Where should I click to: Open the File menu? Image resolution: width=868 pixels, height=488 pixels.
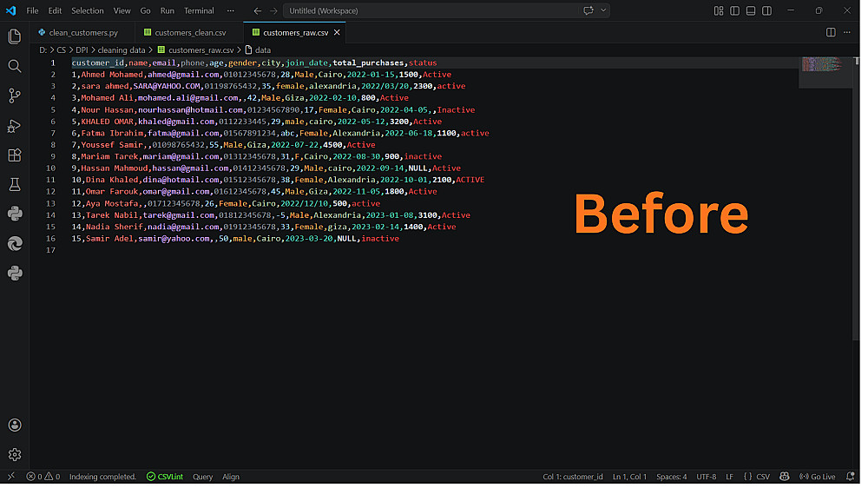click(33, 10)
